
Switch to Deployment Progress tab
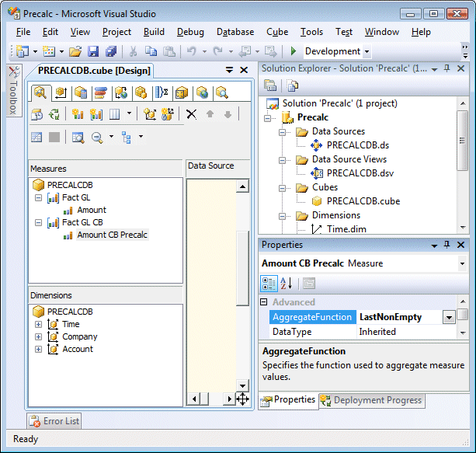pos(372,400)
